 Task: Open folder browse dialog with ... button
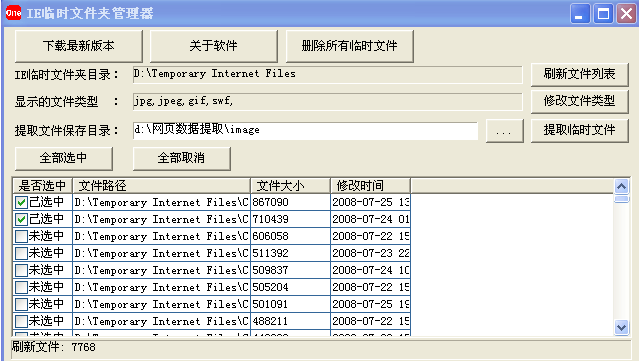tap(504, 131)
